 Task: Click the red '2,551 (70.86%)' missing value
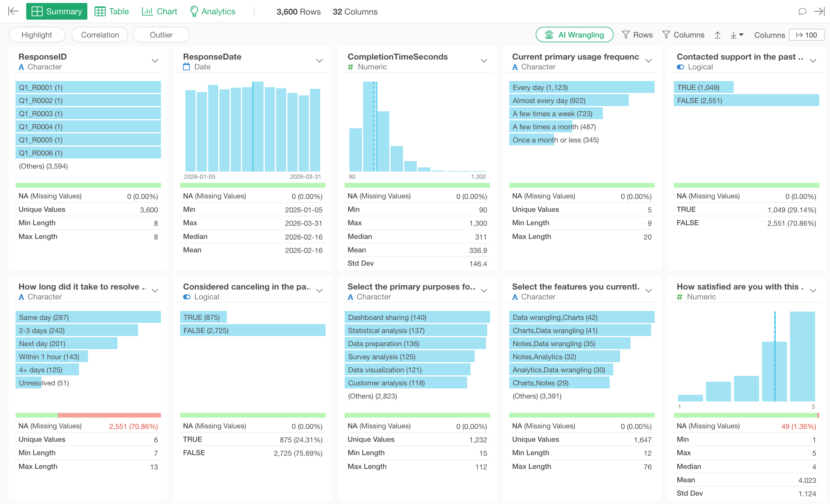[133, 426]
